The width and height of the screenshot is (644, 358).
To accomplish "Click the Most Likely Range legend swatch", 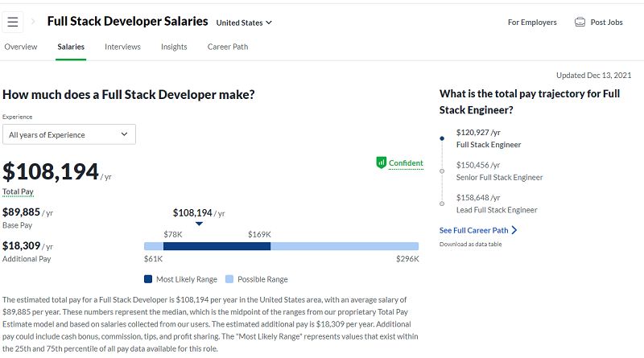I will pos(148,279).
